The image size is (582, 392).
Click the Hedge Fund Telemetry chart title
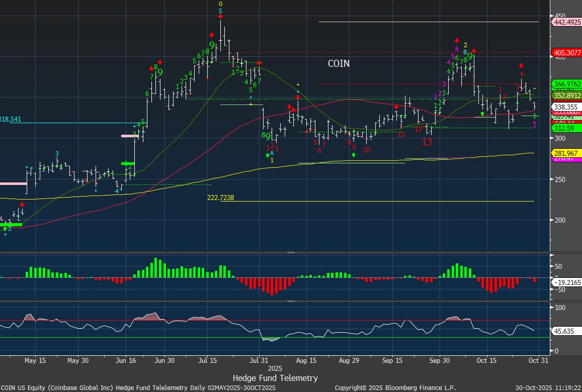point(275,378)
